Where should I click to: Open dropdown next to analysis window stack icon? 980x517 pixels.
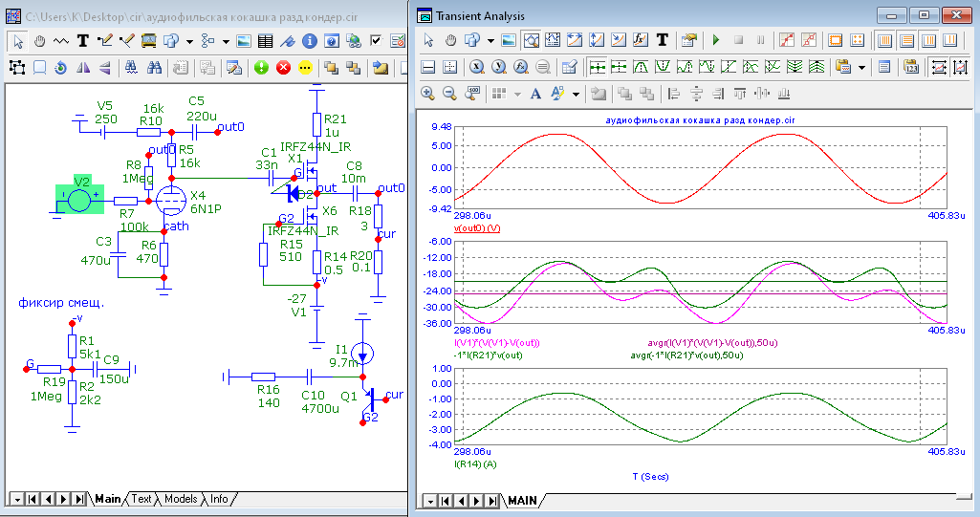point(490,41)
